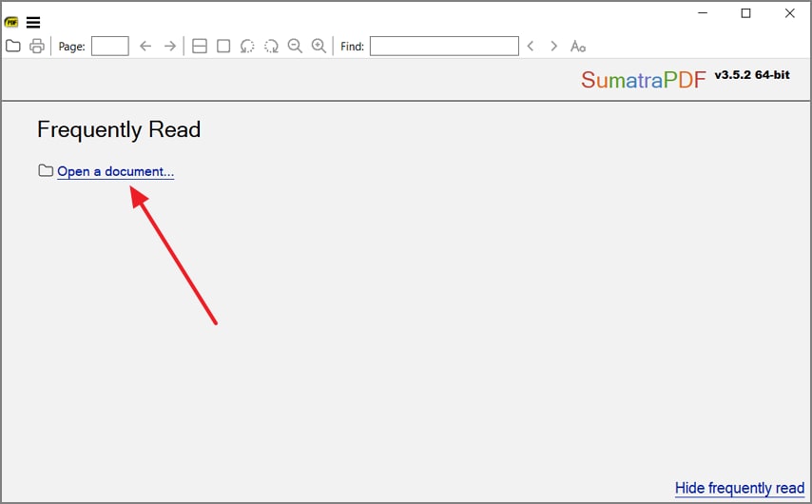Select continuous layout view icon
The image size is (812, 504).
click(x=200, y=46)
